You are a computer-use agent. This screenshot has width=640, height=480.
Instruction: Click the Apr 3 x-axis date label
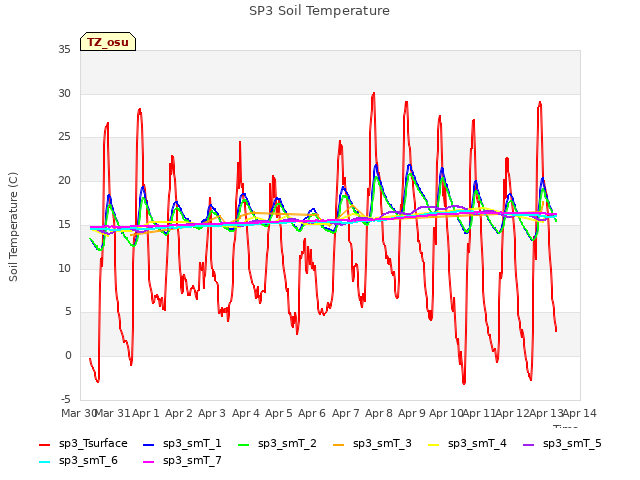212,413
